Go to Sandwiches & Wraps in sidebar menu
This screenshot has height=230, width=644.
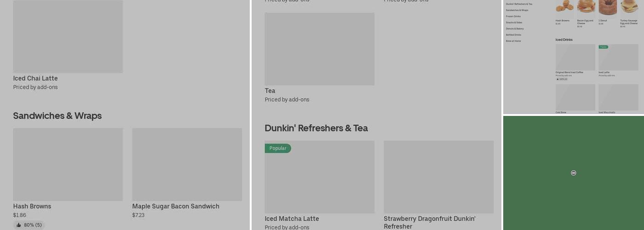(517, 10)
